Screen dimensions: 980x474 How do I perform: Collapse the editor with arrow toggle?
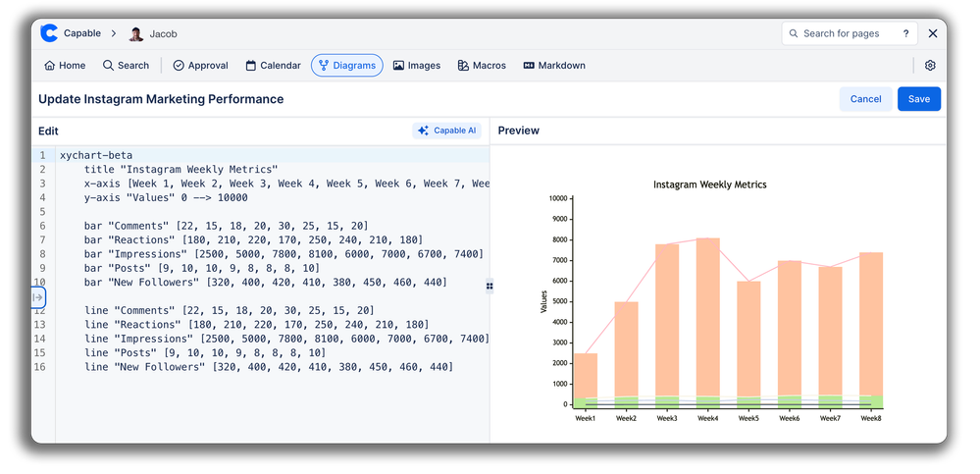pos(38,297)
